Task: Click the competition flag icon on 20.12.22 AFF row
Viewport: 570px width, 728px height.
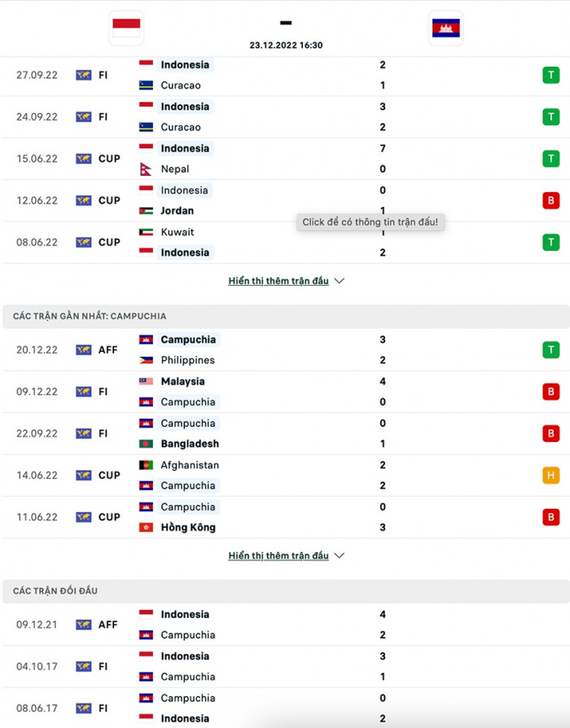Action: (83, 350)
